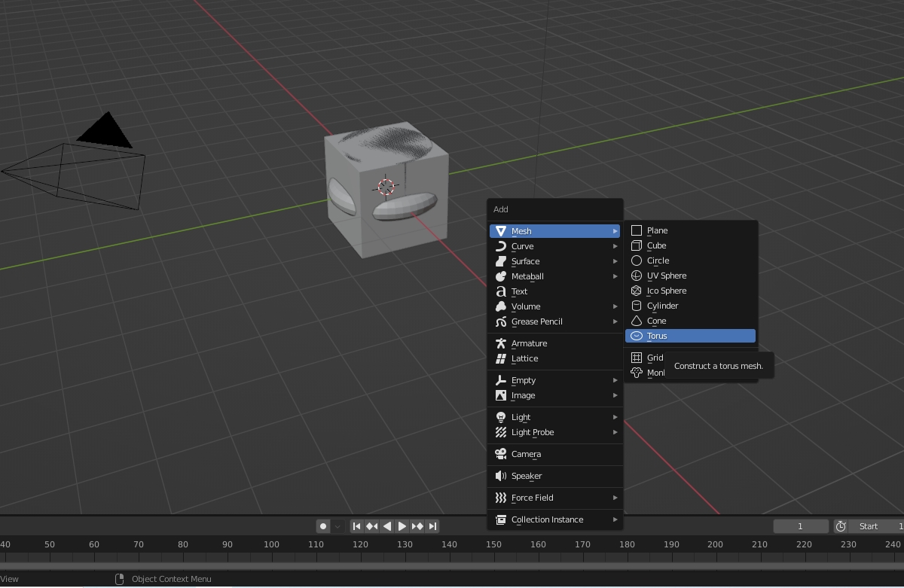Image resolution: width=904 pixels, height=588 pixels.
Task: Expand the Metaball submenu
Action: click(x=554, y=276)
